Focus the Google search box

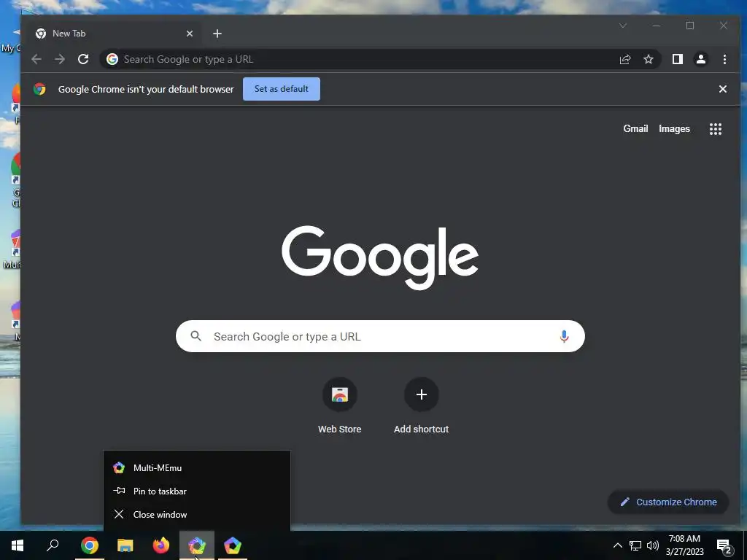[380, 336]
